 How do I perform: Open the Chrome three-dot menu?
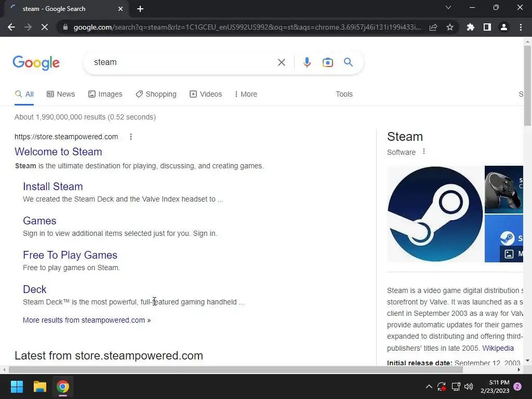[521, 27]
